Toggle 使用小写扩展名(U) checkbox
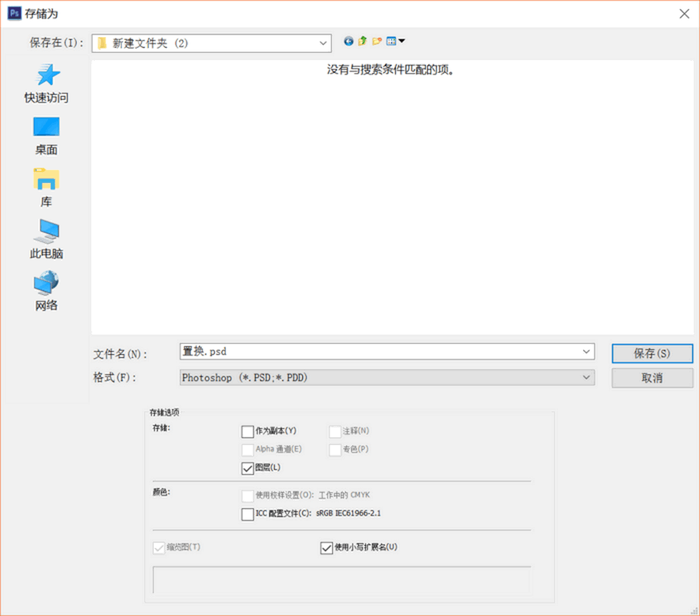 point(326,548)
